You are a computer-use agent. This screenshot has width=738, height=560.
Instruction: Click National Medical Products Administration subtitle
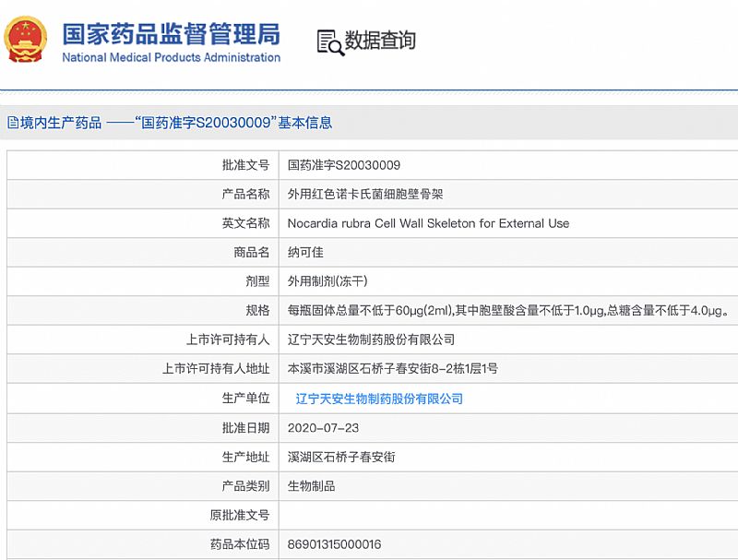pyautogui.click(x=171, y=58)
